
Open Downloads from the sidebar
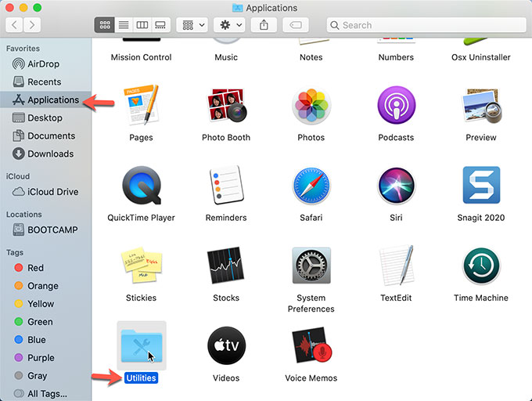point(45,154)
